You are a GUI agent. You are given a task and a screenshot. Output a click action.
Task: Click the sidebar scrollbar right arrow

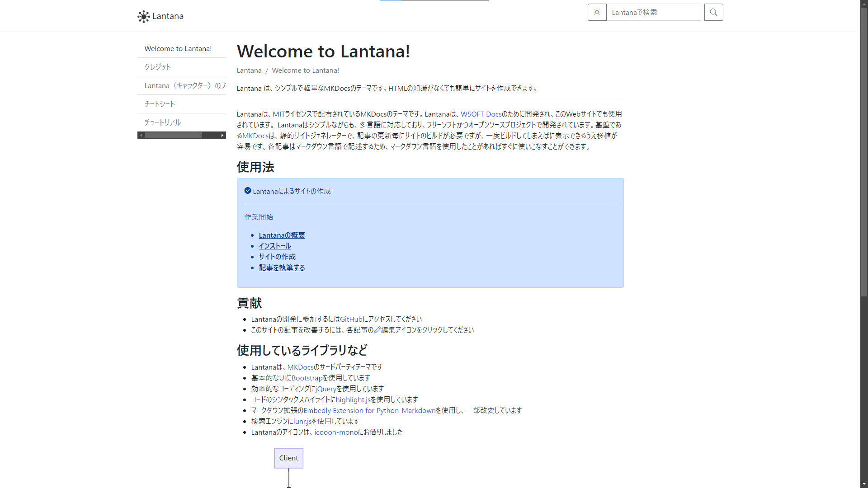222,136
